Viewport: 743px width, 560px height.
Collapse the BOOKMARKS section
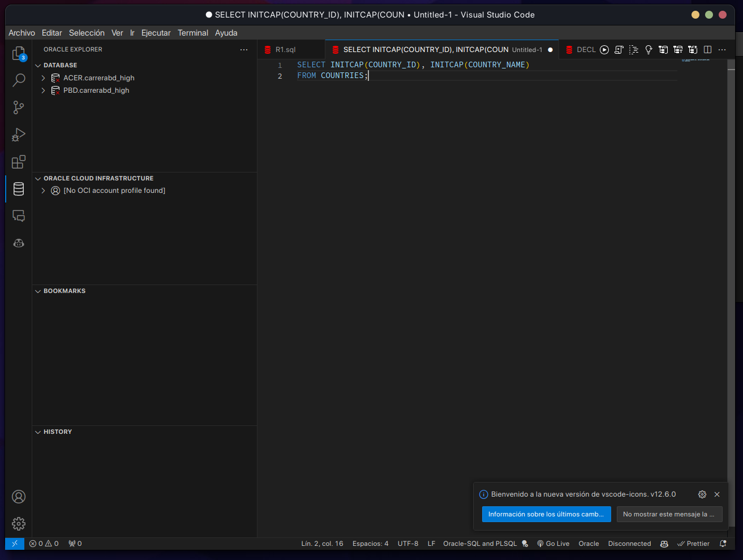[38, 291]
